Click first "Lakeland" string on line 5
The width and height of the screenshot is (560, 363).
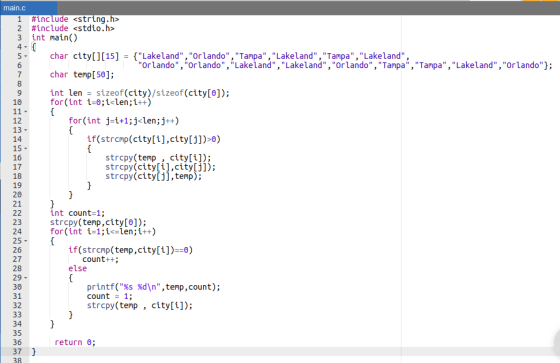(160, 56)
